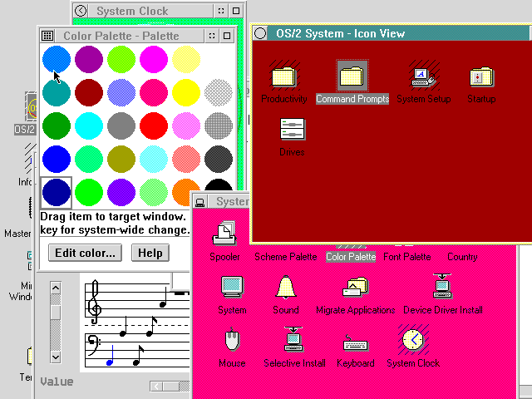Pick the lime green swatch in top row
532x399 pixels.
(x=121, y=59)
